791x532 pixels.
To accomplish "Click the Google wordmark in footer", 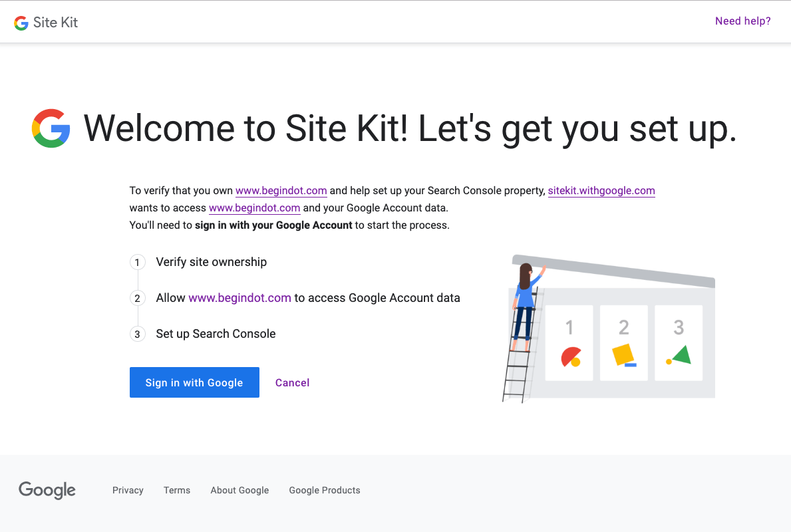I will point(47,490).
